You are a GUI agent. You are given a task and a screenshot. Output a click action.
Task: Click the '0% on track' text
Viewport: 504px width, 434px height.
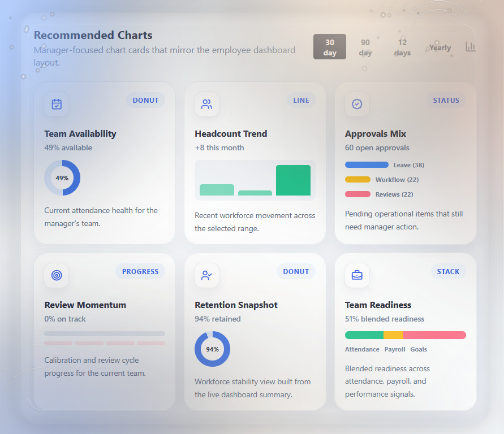(x=65, y=319)
